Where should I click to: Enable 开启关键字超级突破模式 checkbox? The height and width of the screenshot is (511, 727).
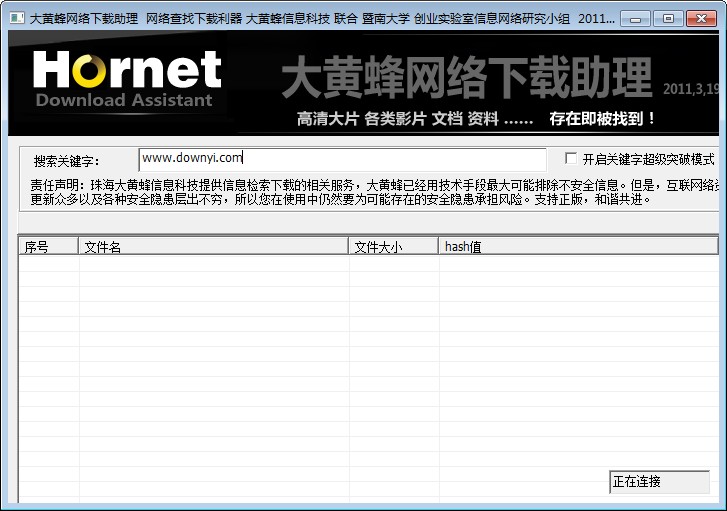coord(571,159)
